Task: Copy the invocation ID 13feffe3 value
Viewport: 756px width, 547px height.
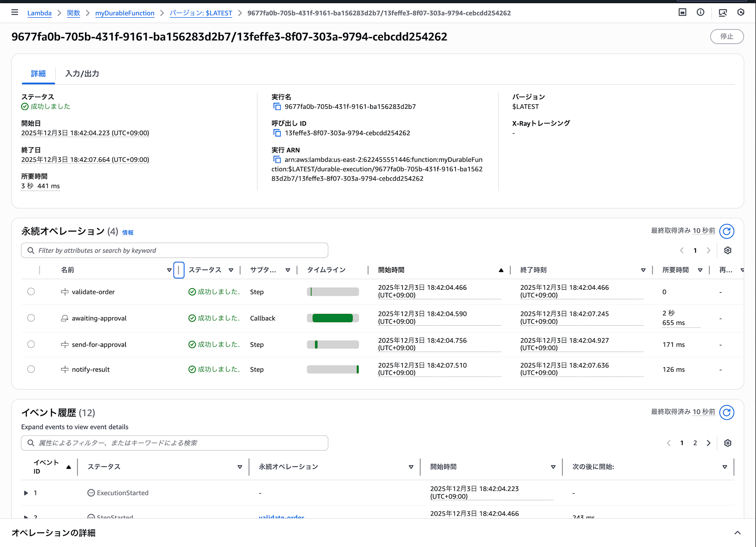Action: [x=277, y=133]
